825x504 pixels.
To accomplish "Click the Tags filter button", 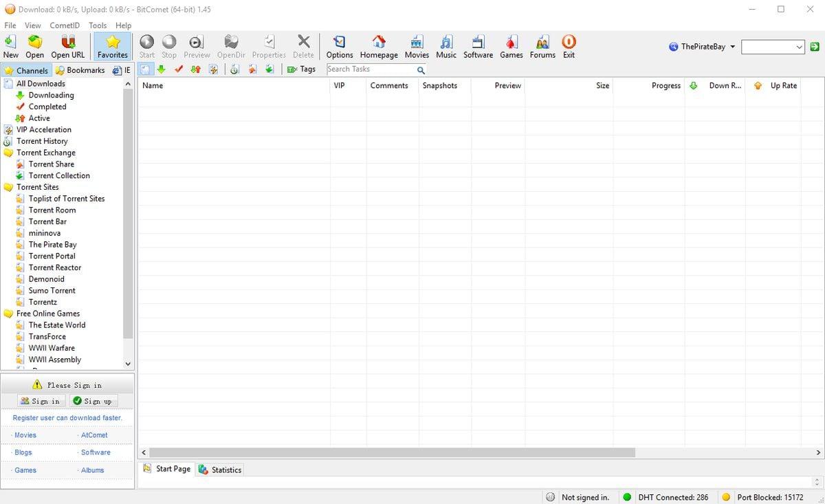I will pos(301,69).
